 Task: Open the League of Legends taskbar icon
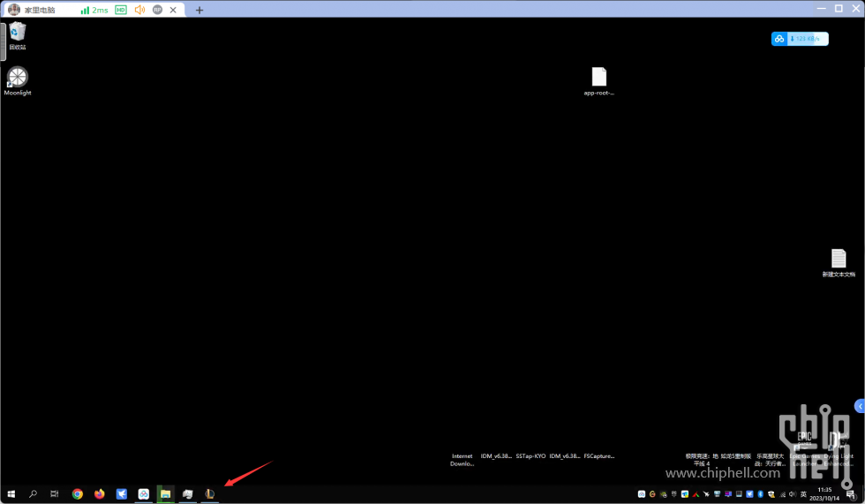pos(210,494)
